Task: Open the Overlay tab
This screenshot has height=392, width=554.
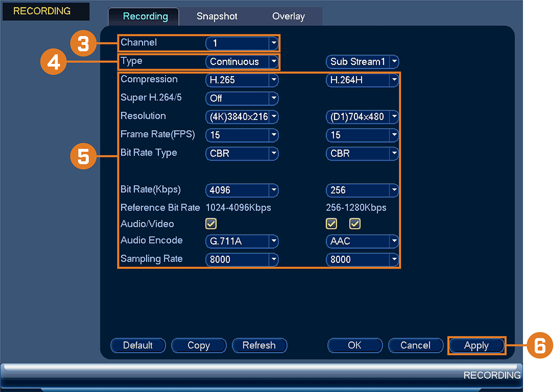Action: click(288, 17)
